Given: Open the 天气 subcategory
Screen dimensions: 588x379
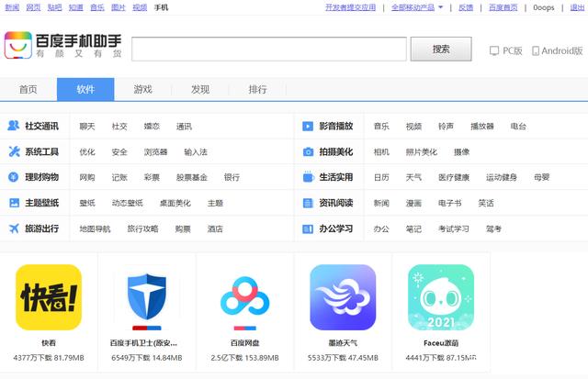Looking at the screenshot, I should point(413,177).
